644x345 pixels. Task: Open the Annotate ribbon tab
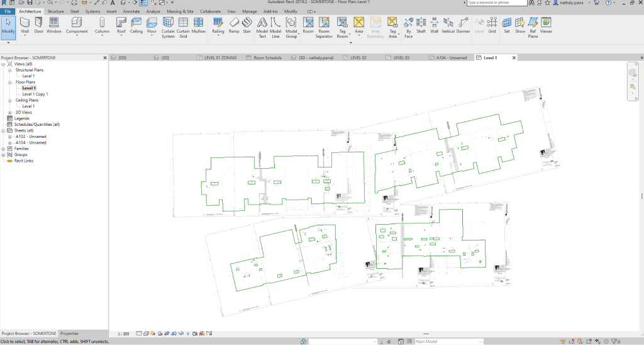131,11
